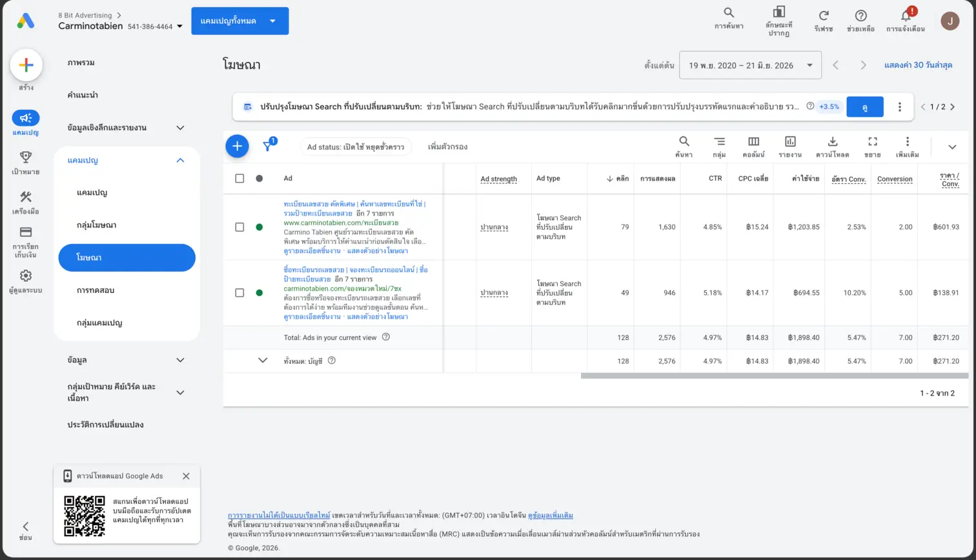The width and height of the screenshot is (976, 560).
Task: Go to next recommendation arrow beside 1 / 2
Action: pyautogui.click(x=952, y=107)
